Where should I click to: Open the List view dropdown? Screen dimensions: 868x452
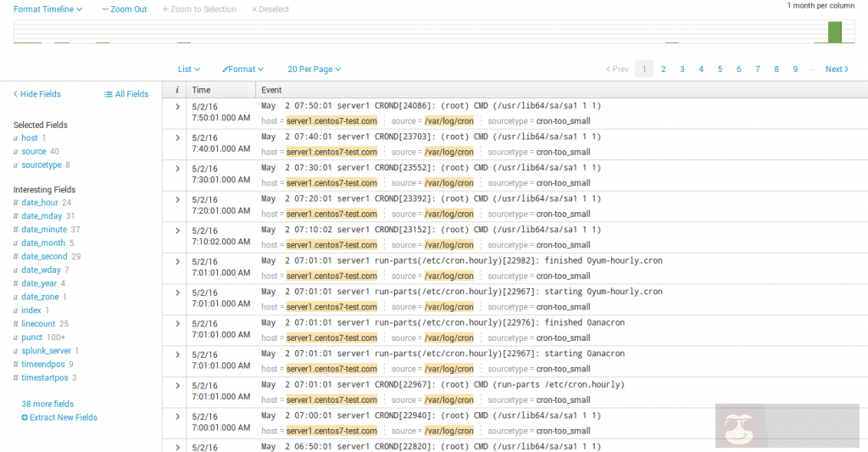click(189, 70)
